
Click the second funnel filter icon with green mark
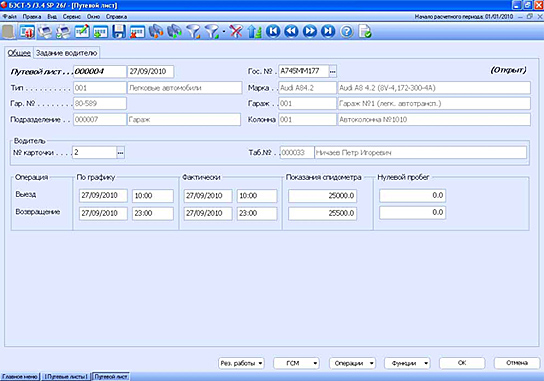tap(212, 32)
